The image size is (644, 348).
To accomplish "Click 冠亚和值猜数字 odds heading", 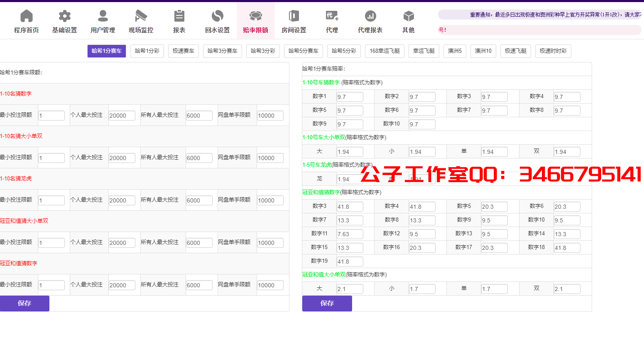I will pos(321,192).
